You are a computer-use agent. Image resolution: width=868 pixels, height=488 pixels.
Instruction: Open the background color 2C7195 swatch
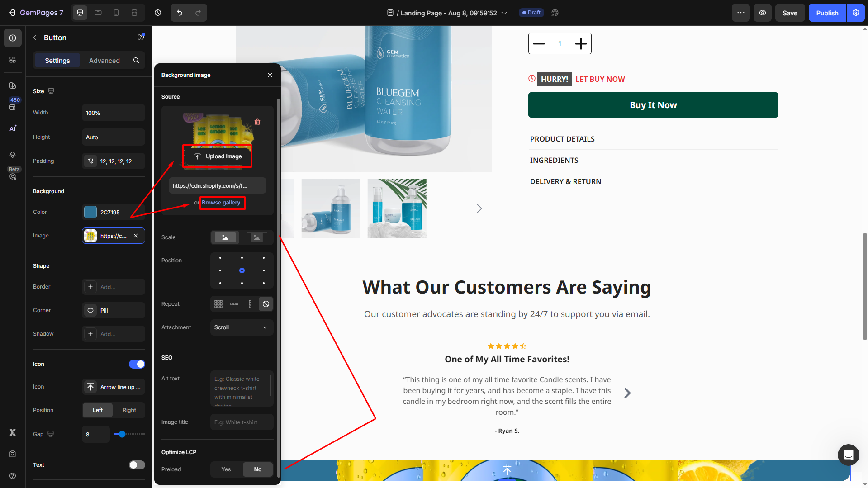coord(90,212)
